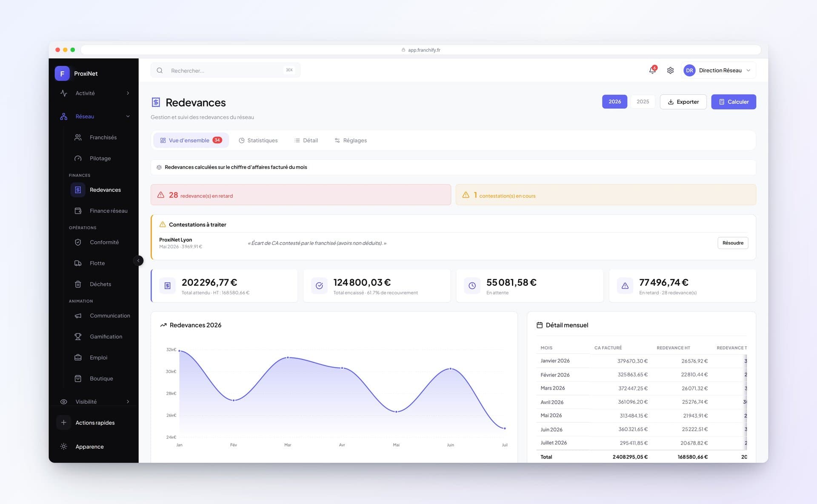Image resolution: width=817 pixels, height=504 pixels.
Task: Click the 28 redevance(s) en retard banner
Action: point(301,195)
